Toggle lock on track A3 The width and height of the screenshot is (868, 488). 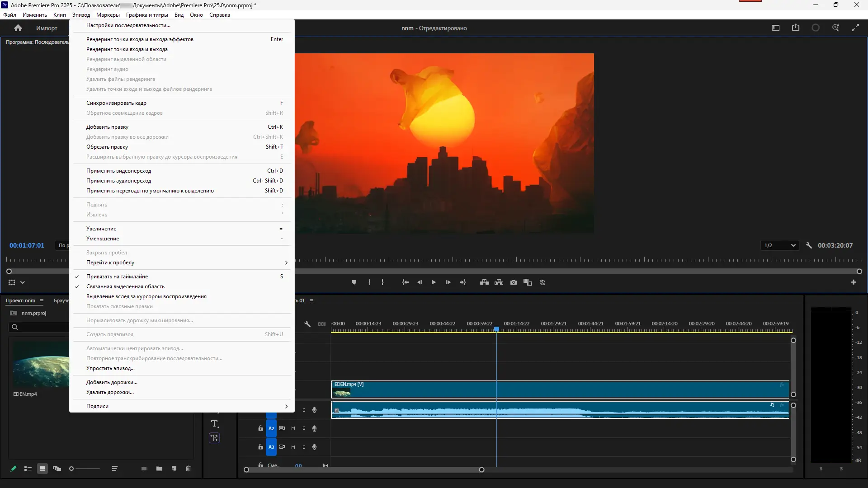[x=260, y=447]
